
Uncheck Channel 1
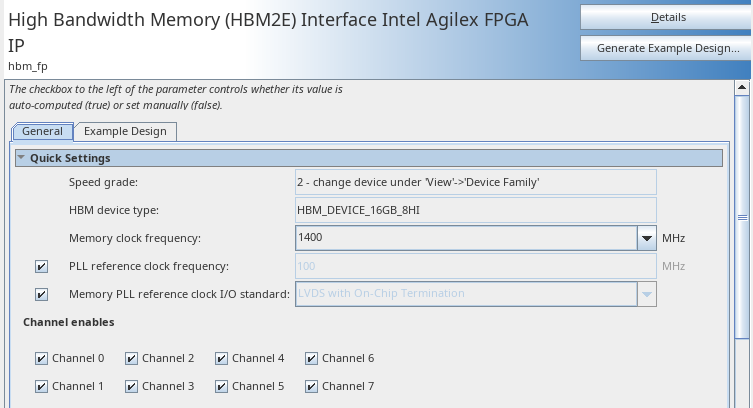[x=41, y=386]
